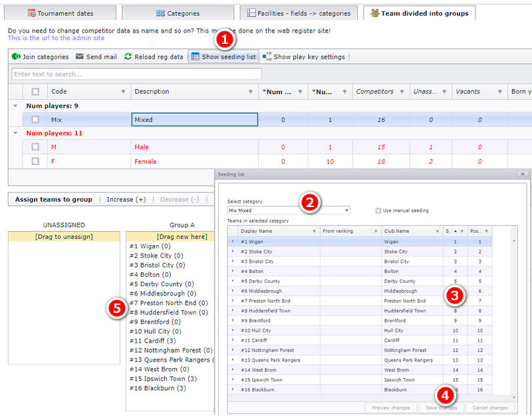This screenshot has height=416, width=532.
Task: Open the Show seeding list button
Action: coord(223,57)
